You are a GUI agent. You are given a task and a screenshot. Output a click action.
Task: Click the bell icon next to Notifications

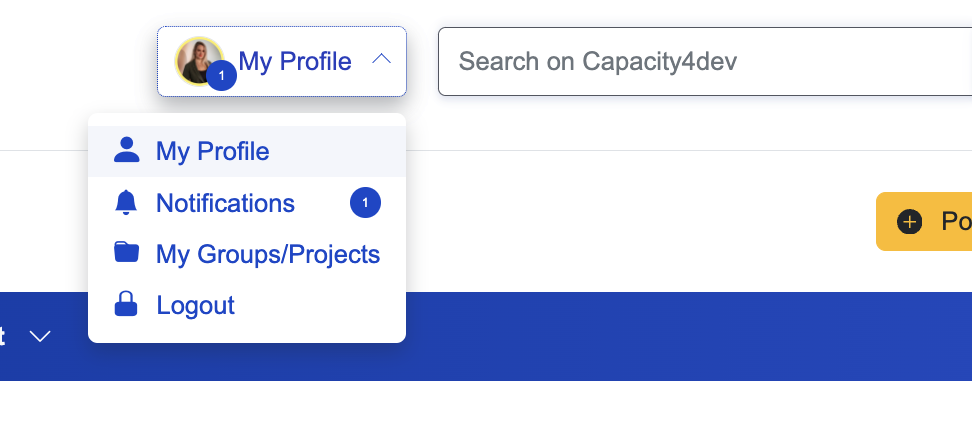(126, 203)
